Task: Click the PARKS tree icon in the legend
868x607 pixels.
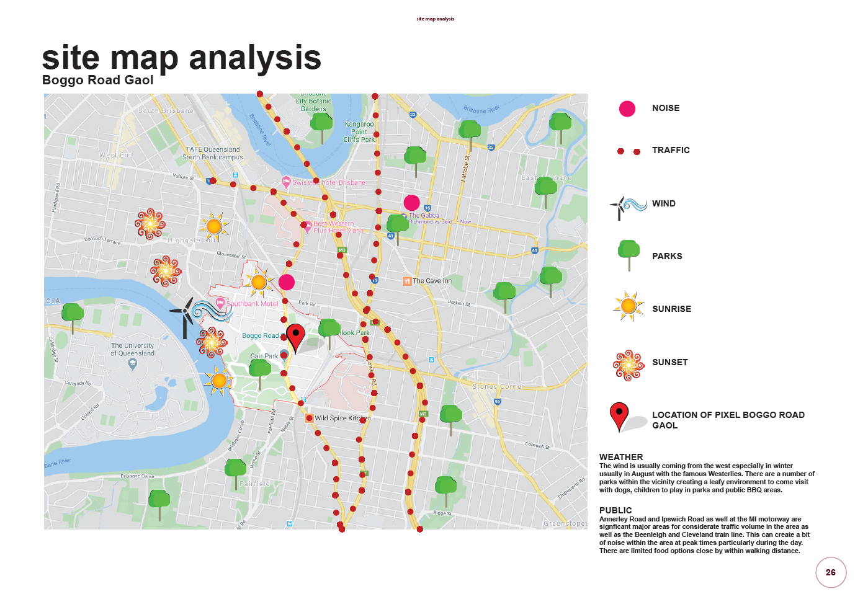Action: tap(629, 255)
